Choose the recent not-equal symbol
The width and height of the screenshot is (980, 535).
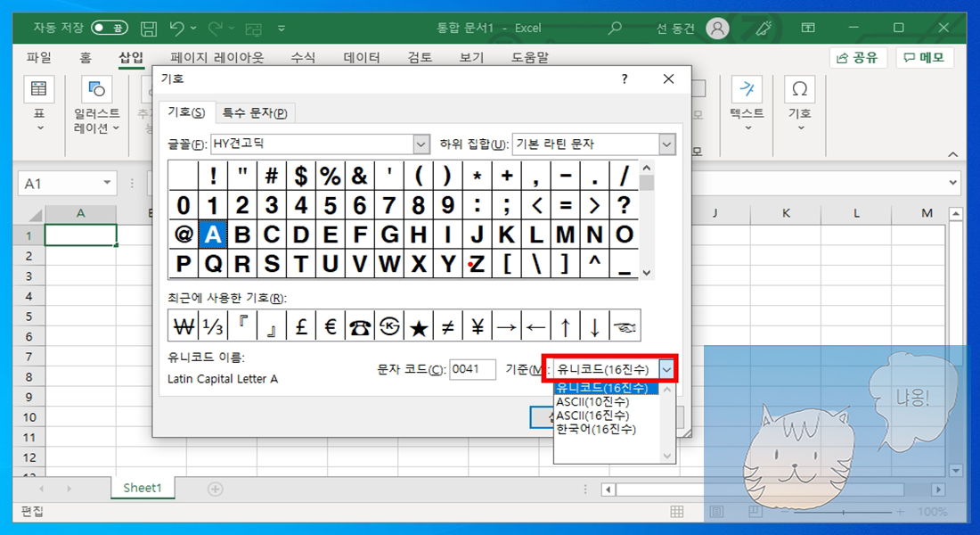447,325
